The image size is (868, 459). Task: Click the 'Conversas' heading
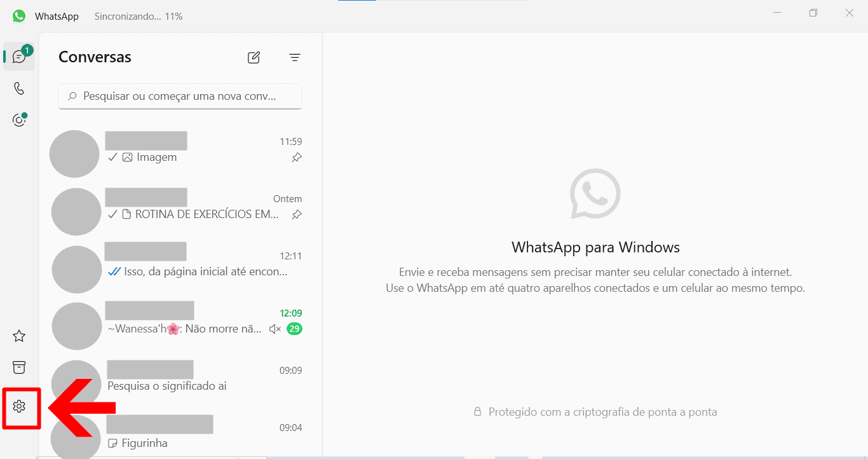click(95, 57)
